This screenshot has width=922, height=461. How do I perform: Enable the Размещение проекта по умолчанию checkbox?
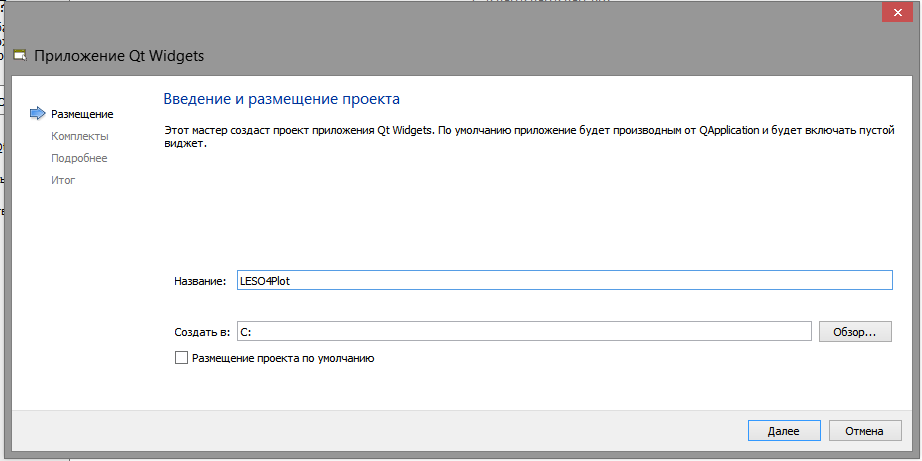181,358
